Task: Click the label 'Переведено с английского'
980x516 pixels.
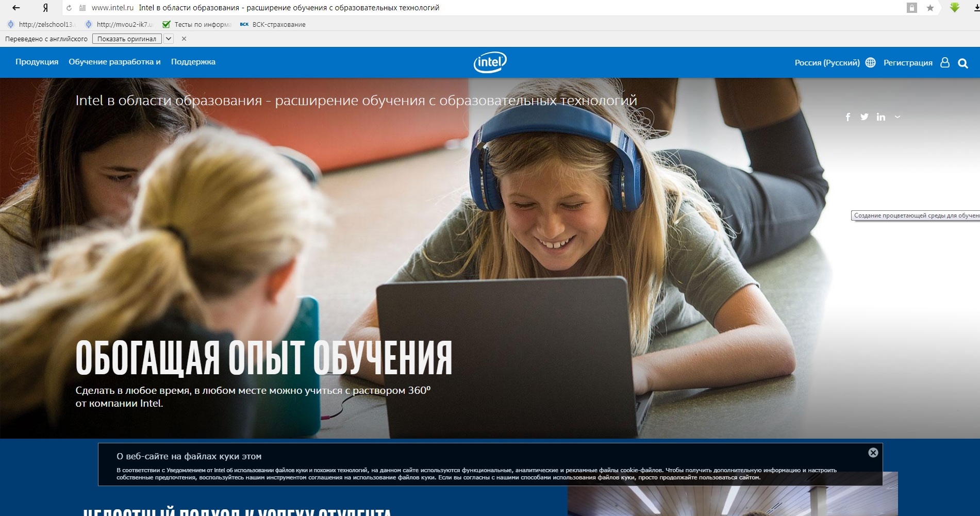Action: click(46, 39)
